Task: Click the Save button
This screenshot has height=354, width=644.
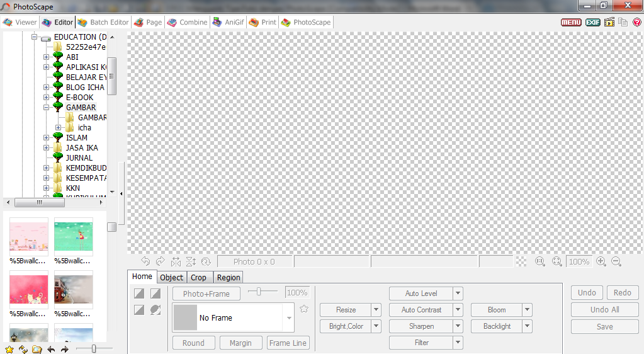Action: [604, 326]
